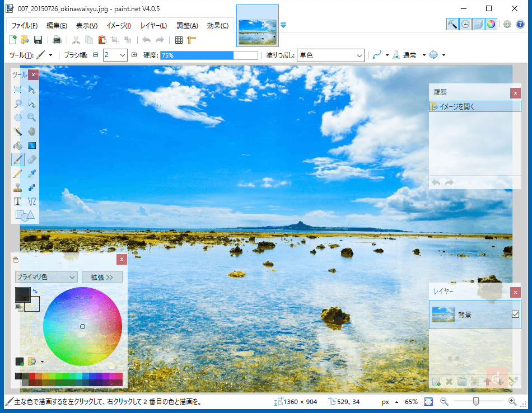Select the イメージを開く history entry
The height and width of the screenshot is (413, 532).
coord(475,106)
